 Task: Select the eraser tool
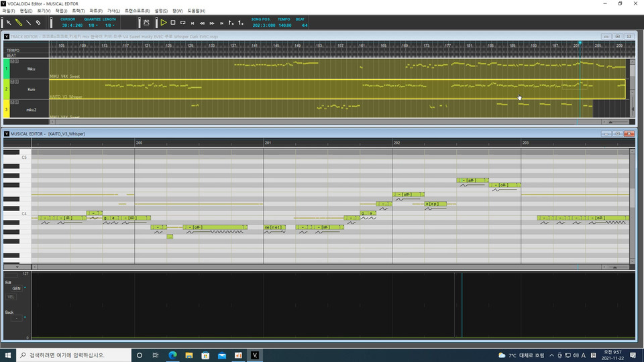(x=38, y=23)
